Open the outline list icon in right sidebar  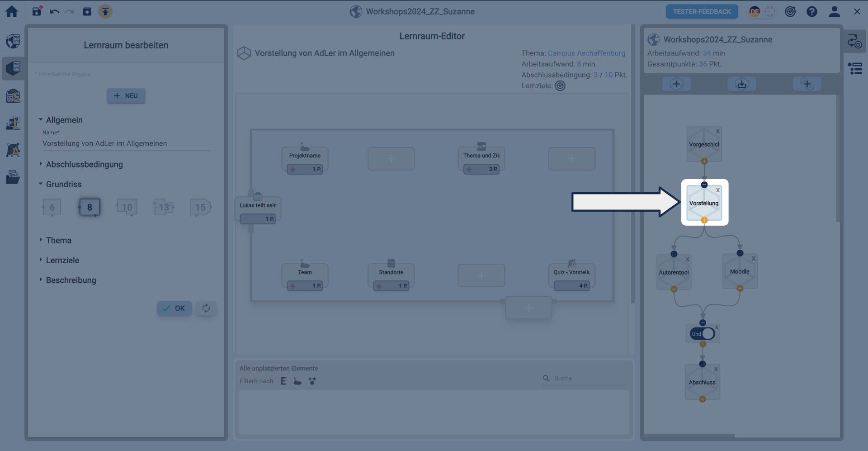tap(855, 69)
